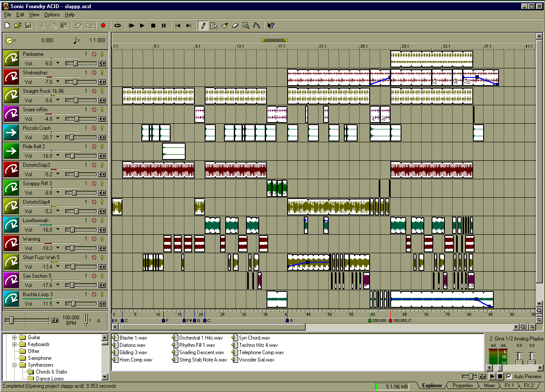Image resolution: width=545 pixels, height=392 pixels.
Task: Select the Zoom magnifier tool
Action: pos(246,26)
